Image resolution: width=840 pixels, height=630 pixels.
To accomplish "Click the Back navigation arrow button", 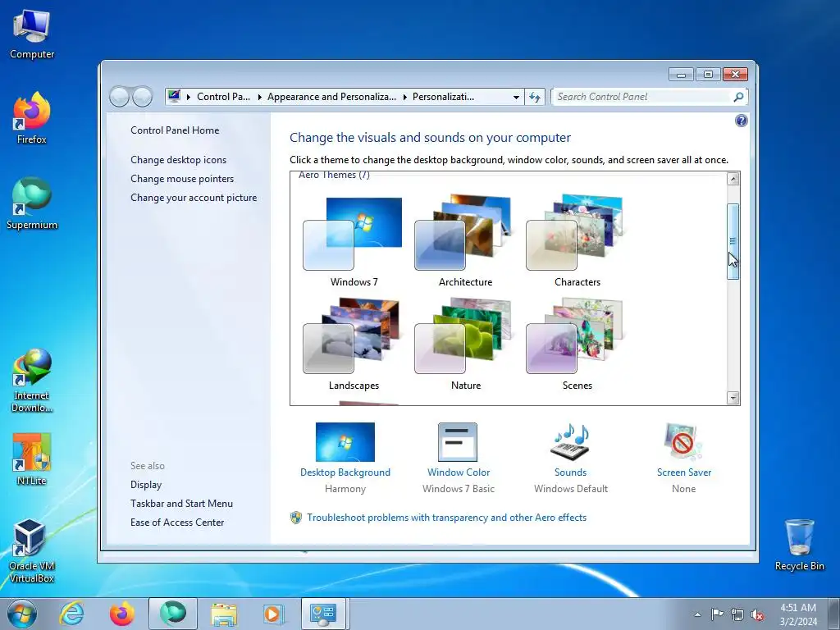I will (119, 97).
